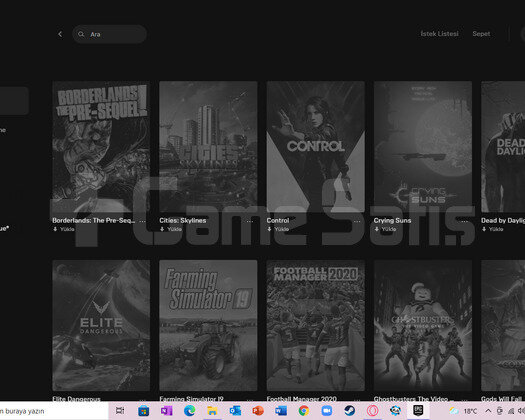Launch PowerPoint from the taskbar
Viewport: 525px width, 420px height.
click(x=258, y=410)
